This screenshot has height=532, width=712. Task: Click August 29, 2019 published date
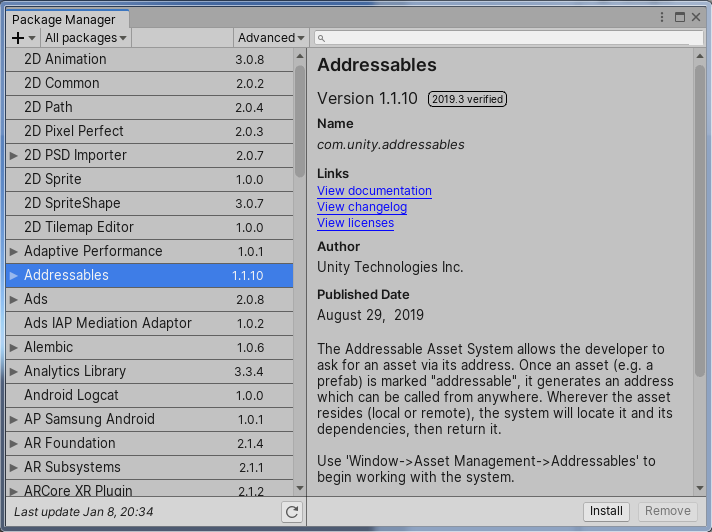370,315
